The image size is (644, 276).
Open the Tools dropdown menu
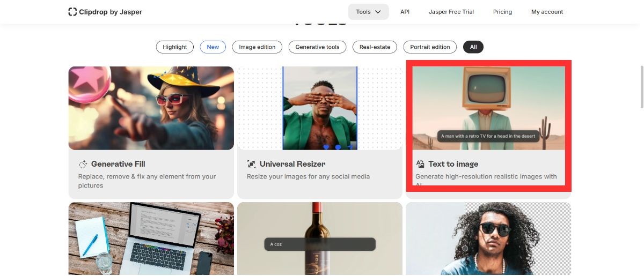368,12
